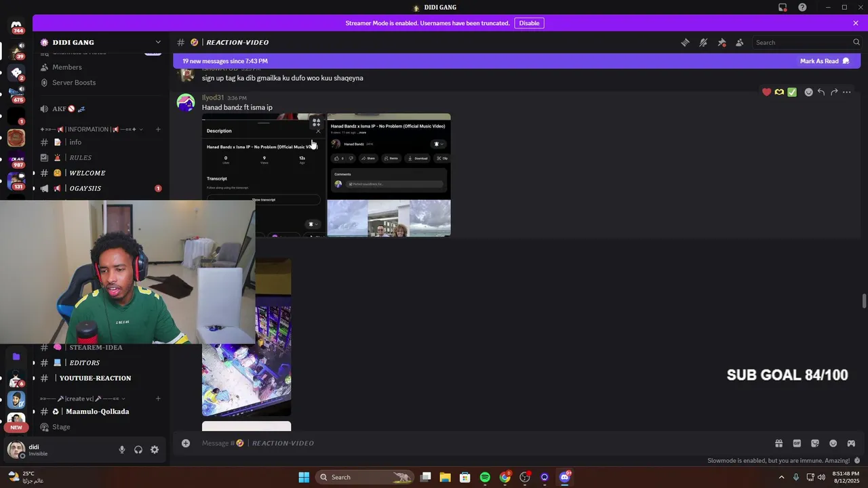This screenshot has width=868, height=488.
Task: Open Spotify from the taskbar
Action: pos(485,477)
